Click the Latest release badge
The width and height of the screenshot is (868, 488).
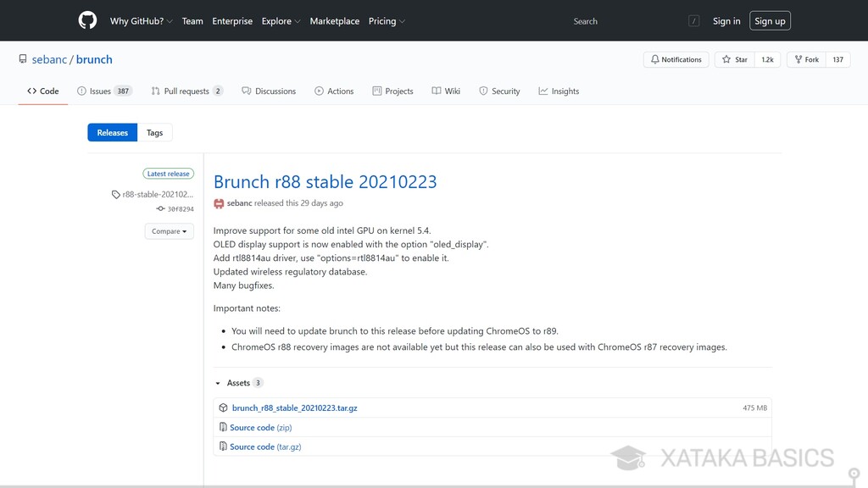click(169, 173)
